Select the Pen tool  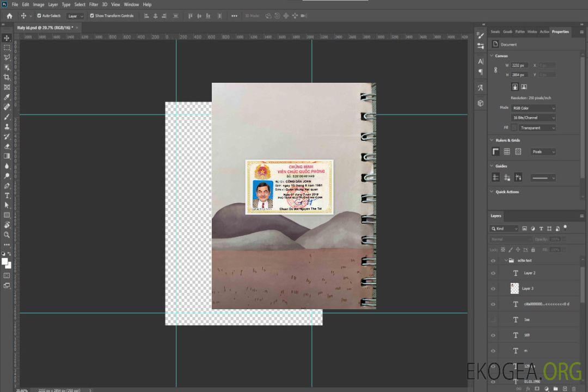pyautogui.click(x=7, y=186)
